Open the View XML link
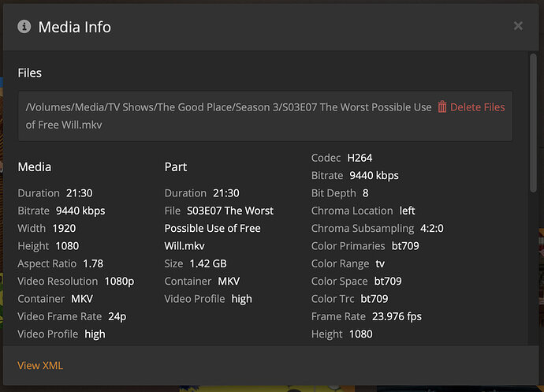 click(40, 365)
